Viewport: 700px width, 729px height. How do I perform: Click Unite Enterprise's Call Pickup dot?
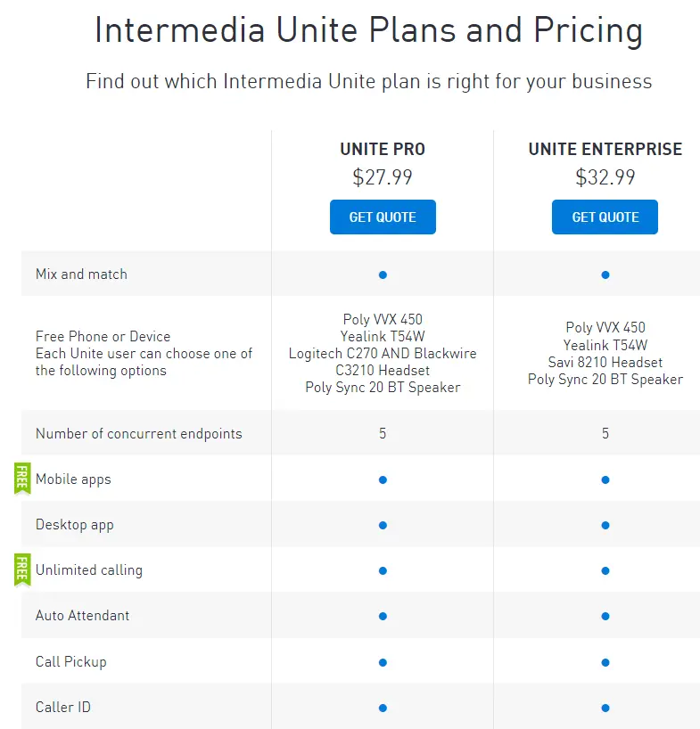[x=605, y=662]
